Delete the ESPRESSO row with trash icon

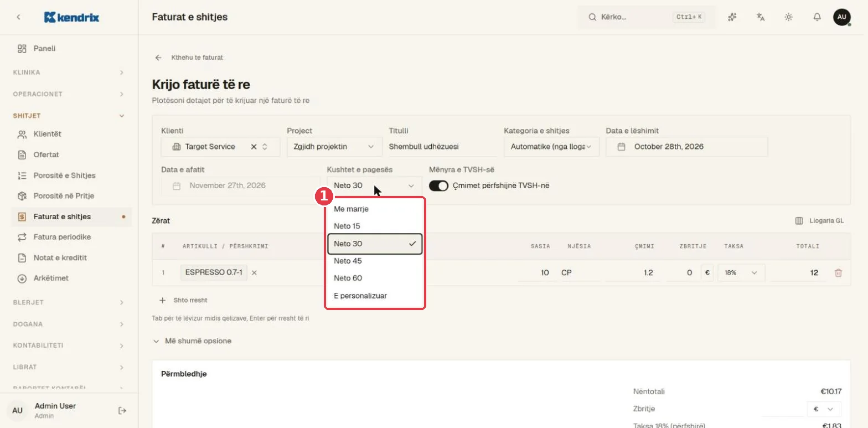[x=838, y=272]
